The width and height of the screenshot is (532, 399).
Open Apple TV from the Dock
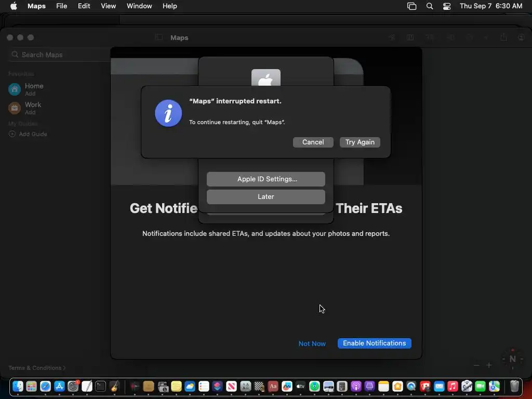[301, 387]
